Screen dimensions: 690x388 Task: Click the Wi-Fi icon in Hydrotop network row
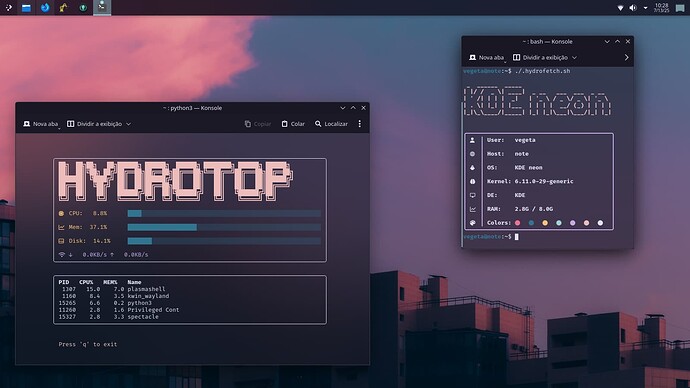pos(62,255)
